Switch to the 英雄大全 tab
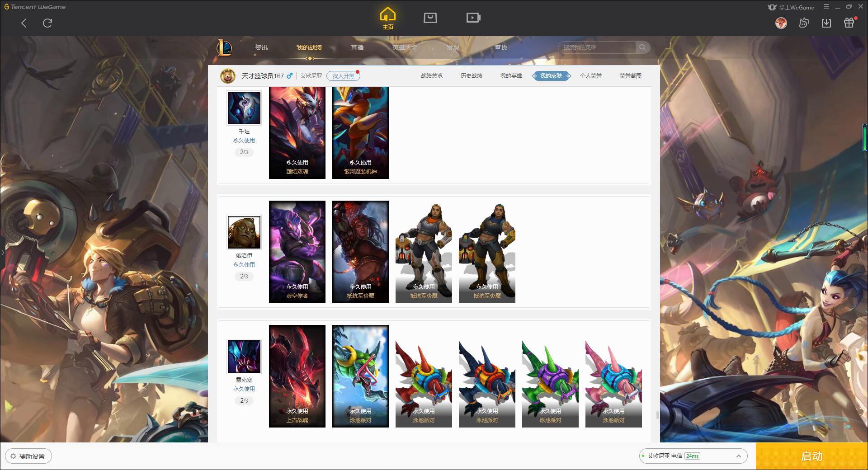The image size is (868, 470). [x=405, y=47]
